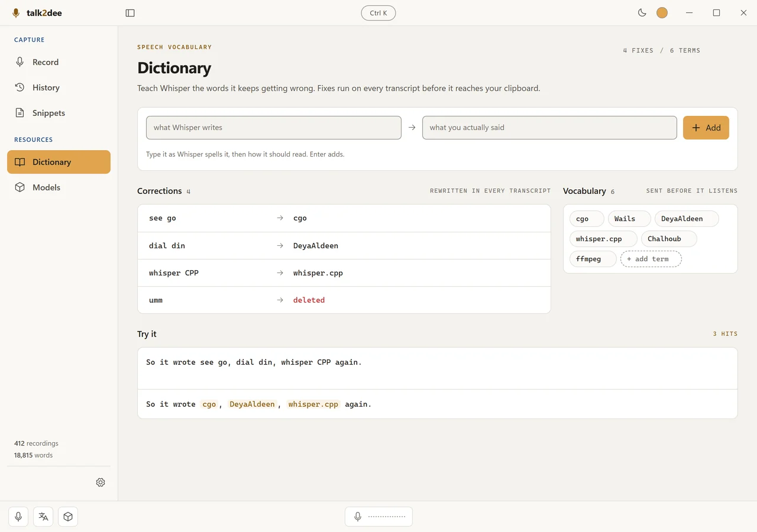Focus the 'what you actually said' field

[x=549, y=128]
